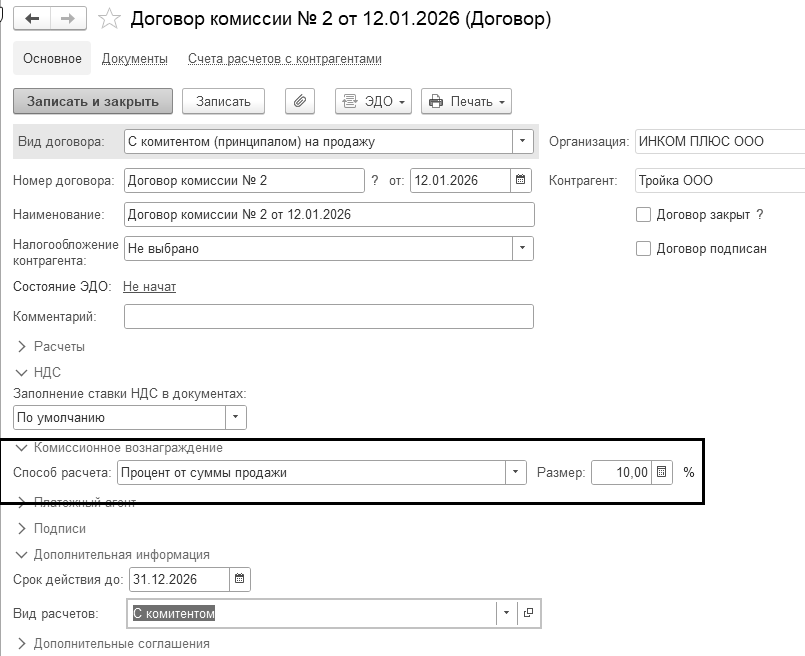Open Счета расчетов с контрагентами tab

coord(284,59)
